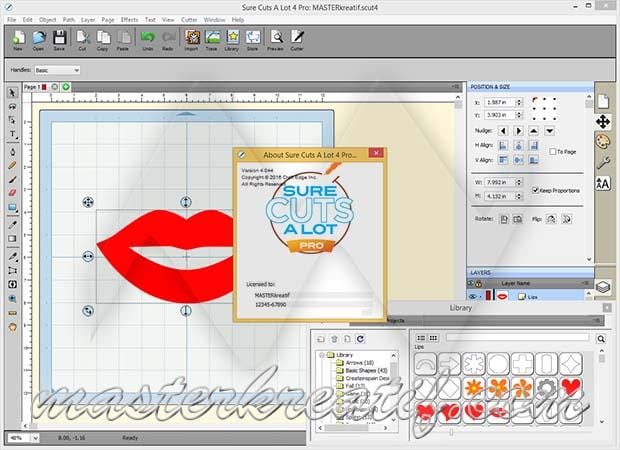The height and width of the screenshot is (450, 620).
Task: Open the Document page panel icon
Action: (603, 101)
